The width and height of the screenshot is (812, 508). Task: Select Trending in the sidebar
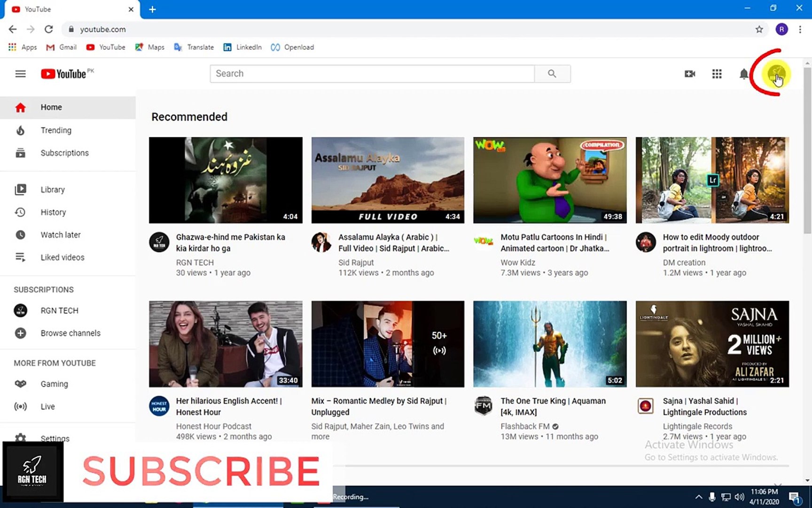[x=56, y=130]
